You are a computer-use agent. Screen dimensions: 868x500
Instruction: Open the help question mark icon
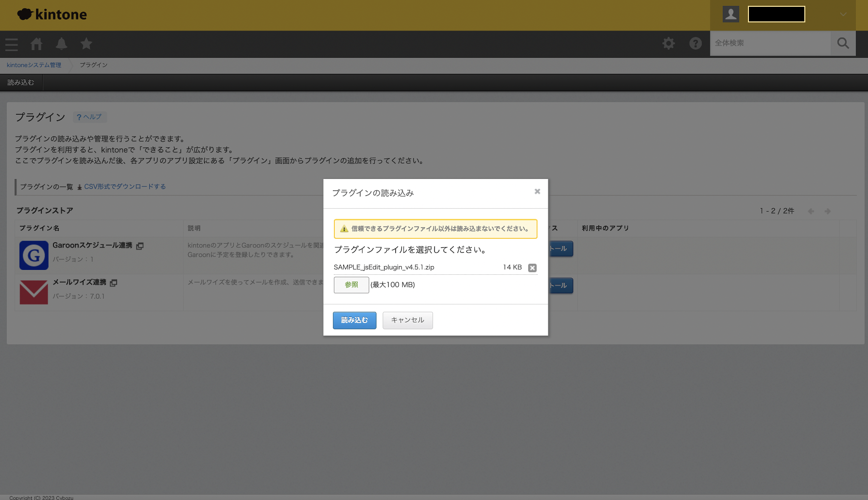click(x=695, y=44)
